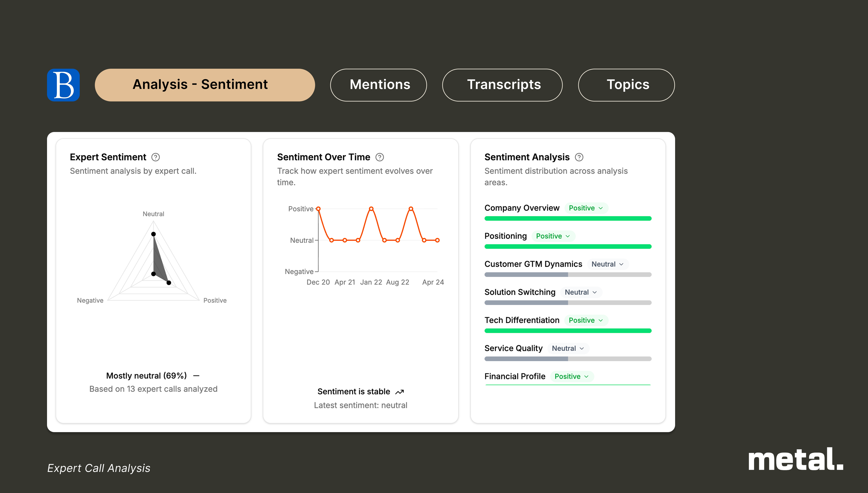Click help icon next to Sentiment Over Time

380,157
